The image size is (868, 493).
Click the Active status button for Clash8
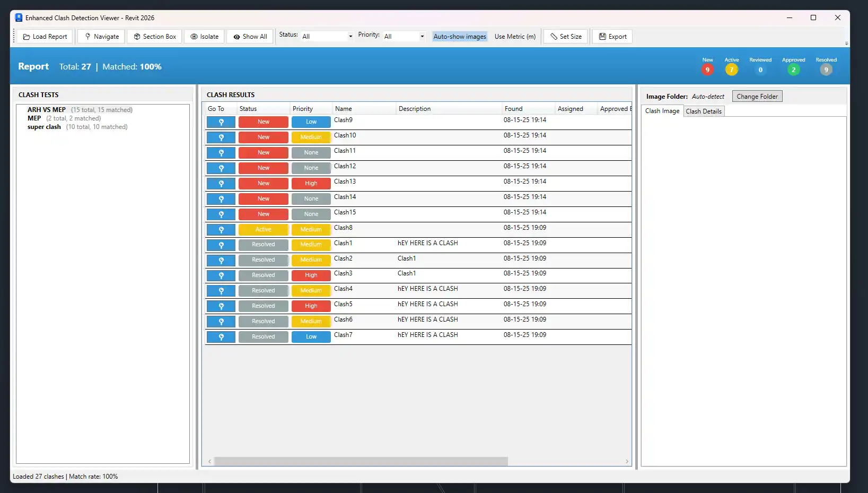pos(263,230)
